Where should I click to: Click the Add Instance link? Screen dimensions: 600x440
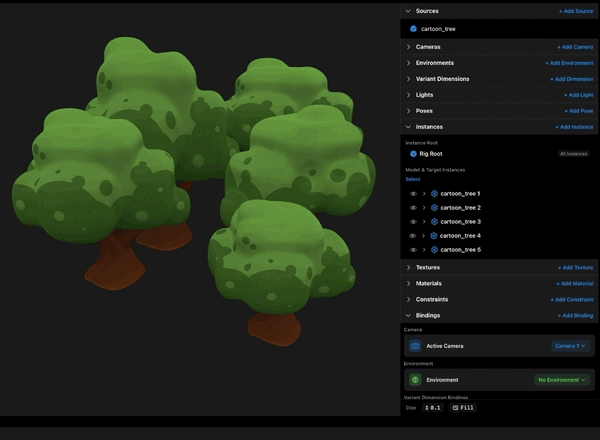click(574, 127)
